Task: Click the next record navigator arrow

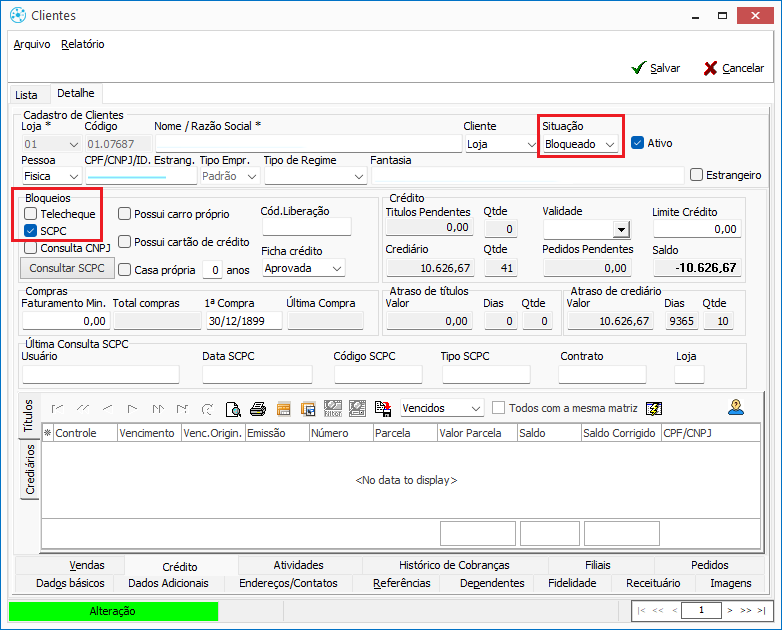Action: (x=132, y=409)
